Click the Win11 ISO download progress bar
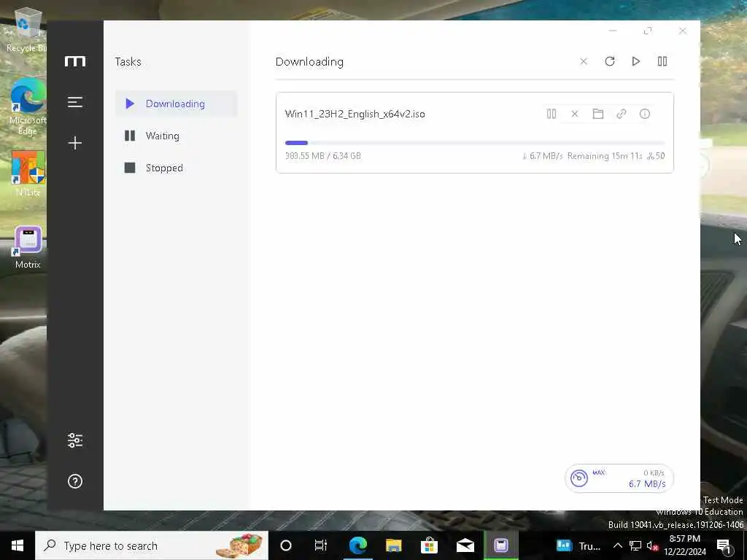 [474, 143]
